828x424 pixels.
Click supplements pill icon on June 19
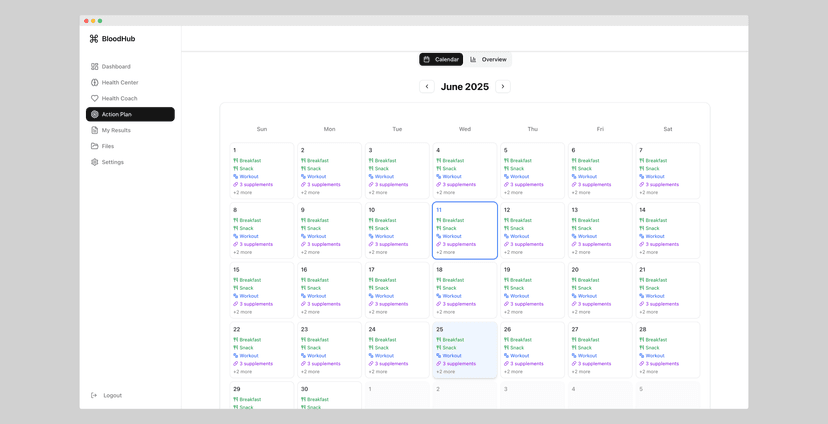(506, 304)
